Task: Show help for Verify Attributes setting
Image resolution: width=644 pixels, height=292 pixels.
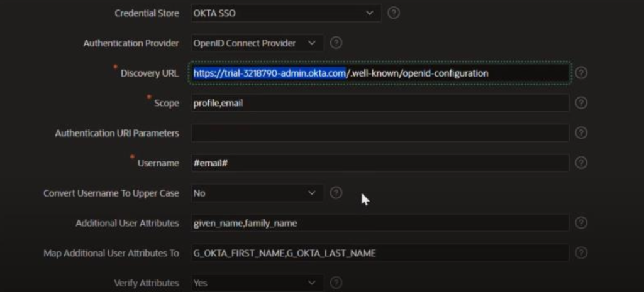Action: (336, 283)
